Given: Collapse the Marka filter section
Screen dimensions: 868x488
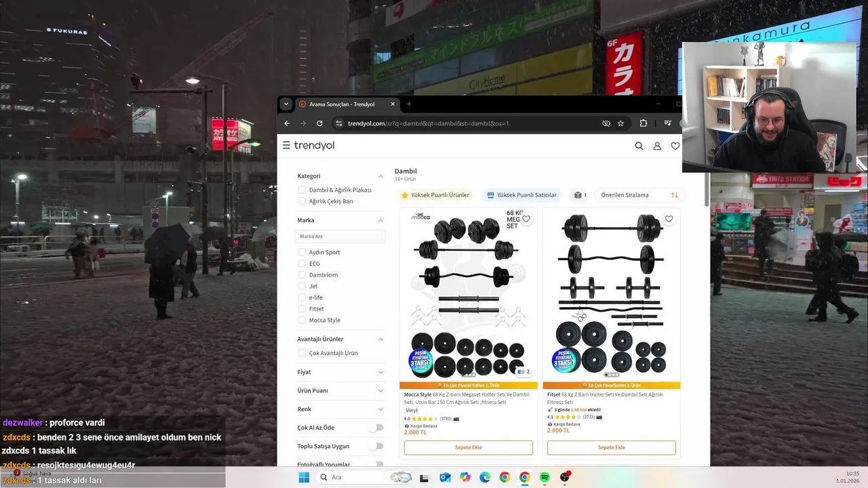Looking at the screenshot, I should pos(380,220).
